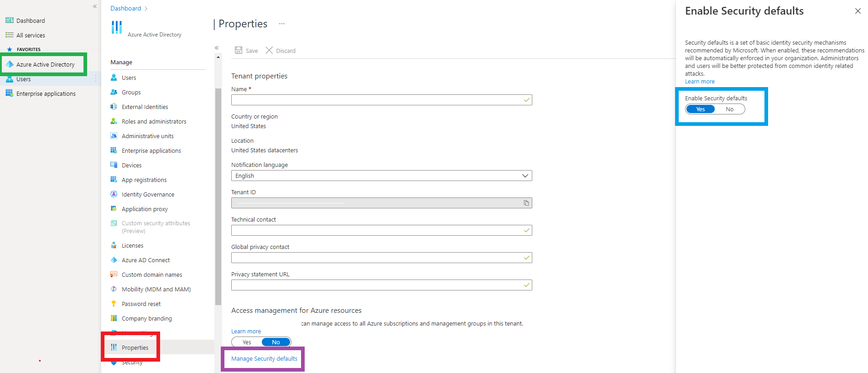Click the Technical contact input field
The height and width of the screenshot is (373, 868).
click(377, 230)
